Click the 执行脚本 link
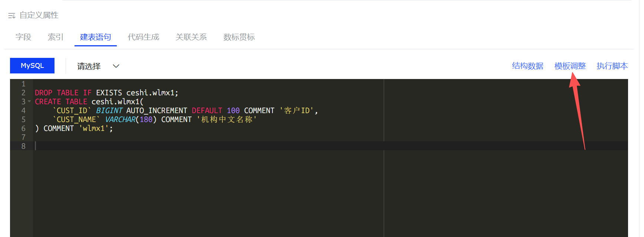This screenshot has height=237, width=644. tap(612, 66)
